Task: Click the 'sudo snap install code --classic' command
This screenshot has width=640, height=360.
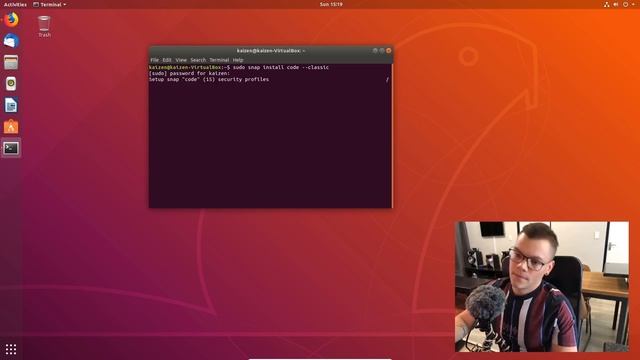Action: pyautogui.click(x=281, y=67)
